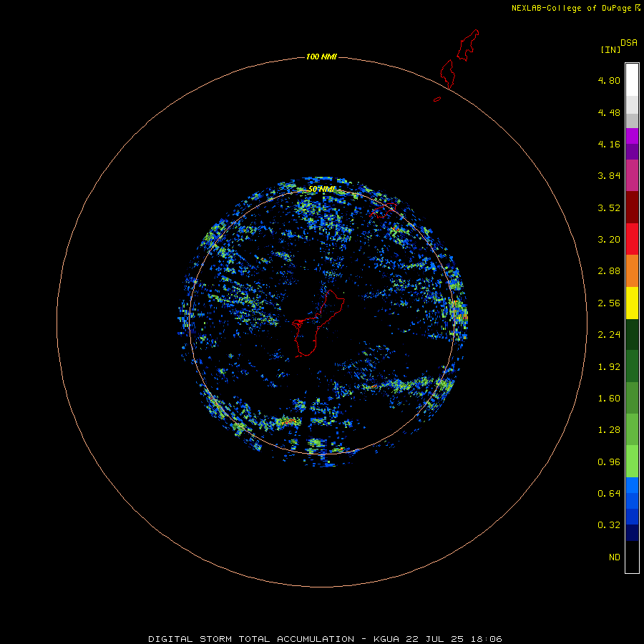
Task: Click the northernmost red island outline
Action: 468,45
